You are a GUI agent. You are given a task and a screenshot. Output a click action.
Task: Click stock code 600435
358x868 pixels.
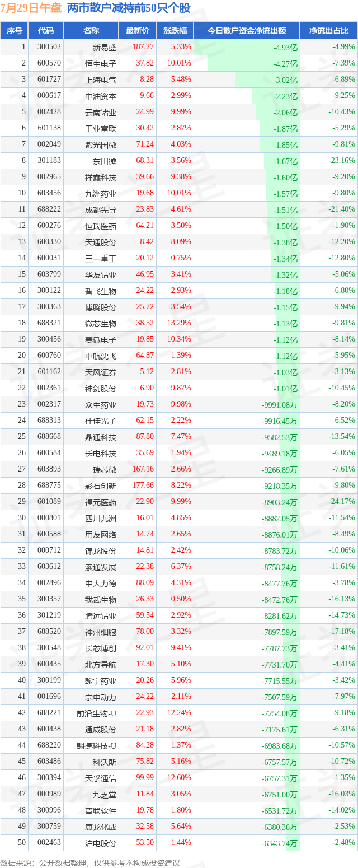point(49,664)
